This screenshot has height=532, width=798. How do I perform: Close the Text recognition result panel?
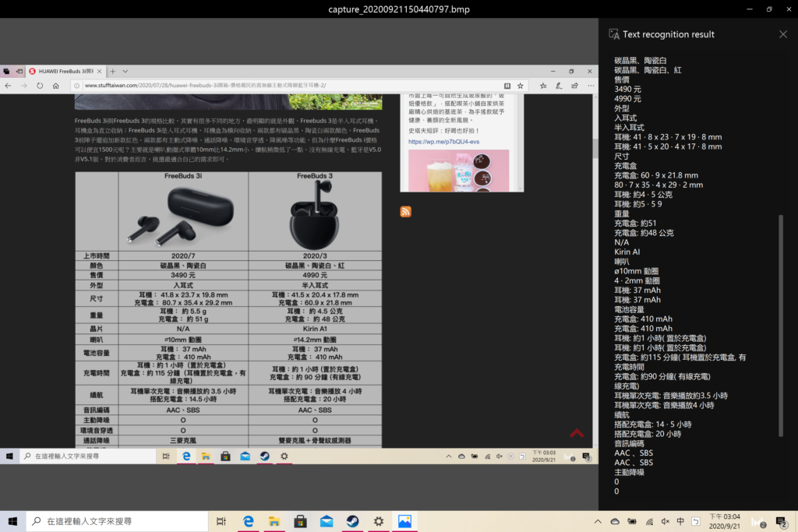point(782,34)
